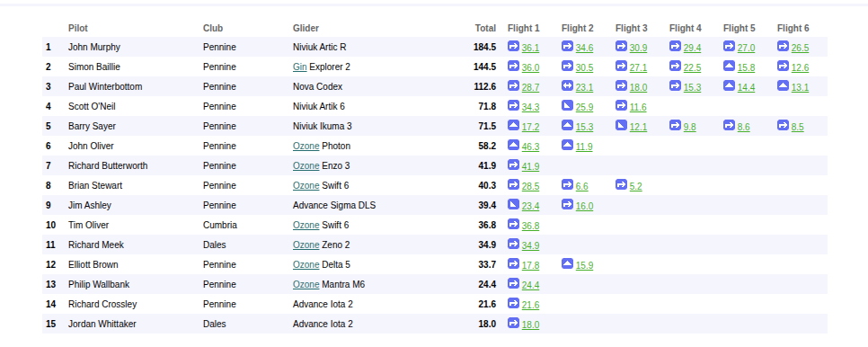
Task: Open John Murphy's 30.9 flight score link
Action: [638, 49]
